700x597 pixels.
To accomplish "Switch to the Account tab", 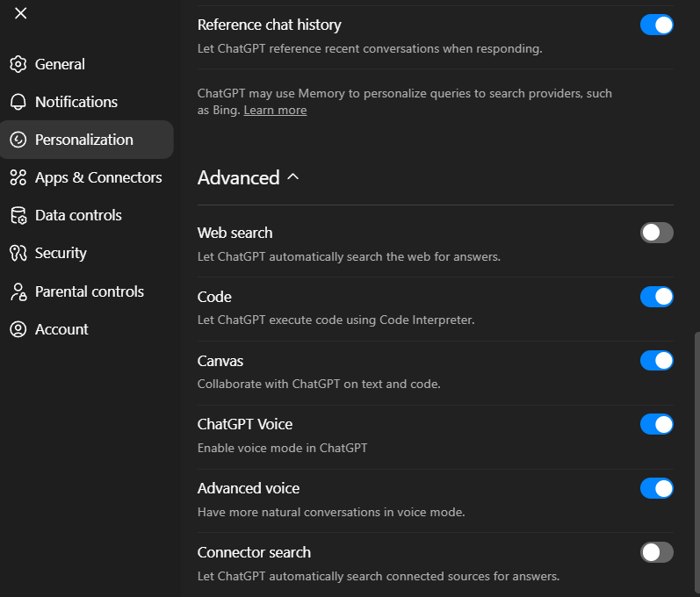I will pos(87,329).
